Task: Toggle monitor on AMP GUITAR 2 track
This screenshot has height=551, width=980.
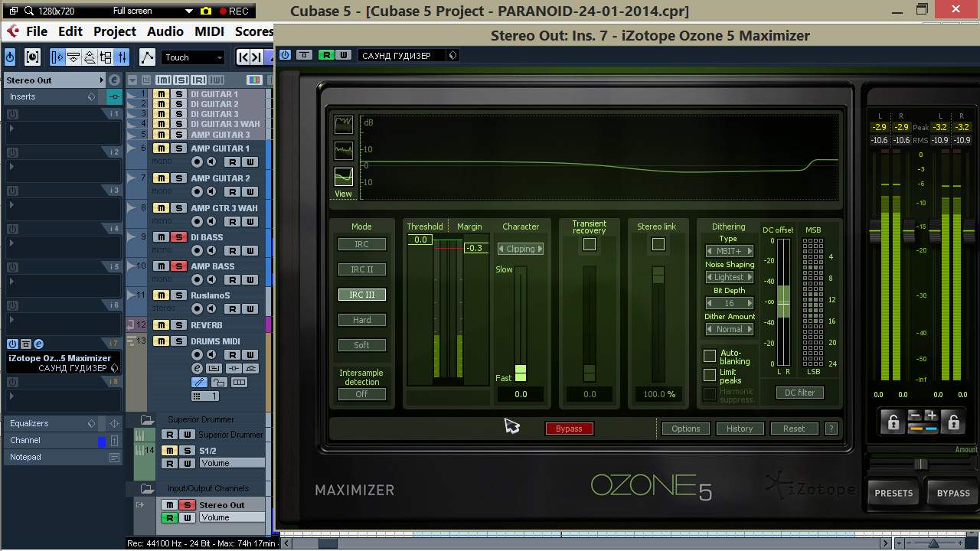Action: (212, 192)
